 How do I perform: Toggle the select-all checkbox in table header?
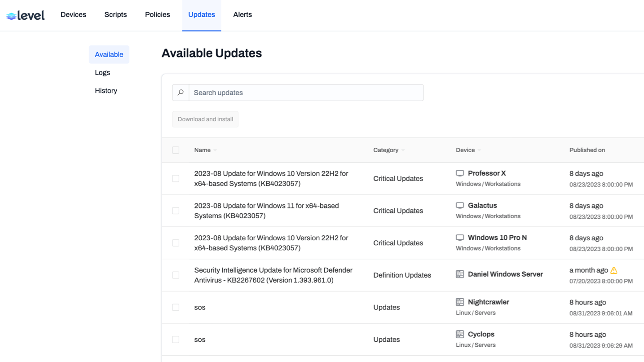click(176, 150)
